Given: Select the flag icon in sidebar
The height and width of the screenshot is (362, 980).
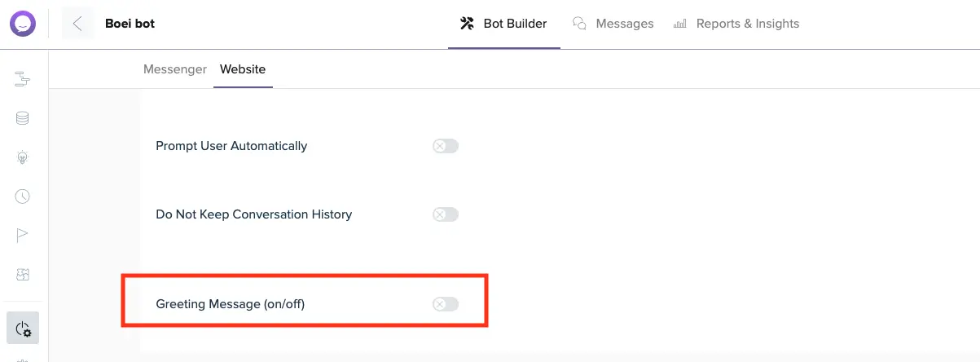Looking at the screenshot, I should click(23, 236).
